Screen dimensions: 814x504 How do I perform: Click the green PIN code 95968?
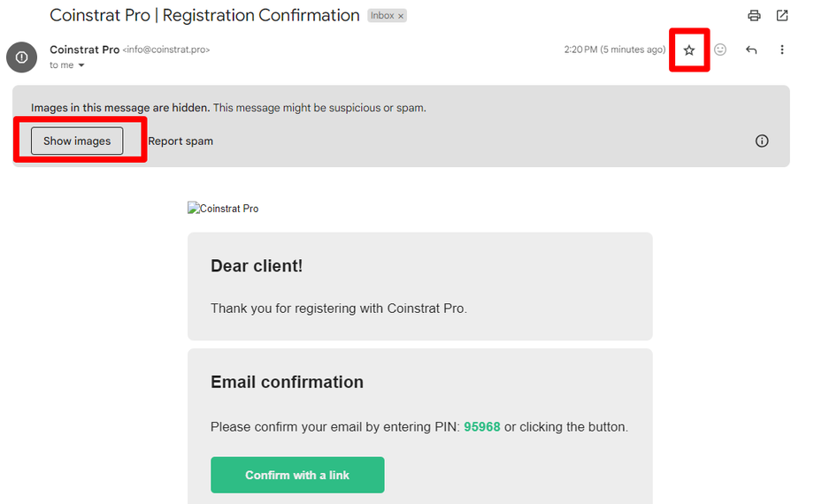482,427
